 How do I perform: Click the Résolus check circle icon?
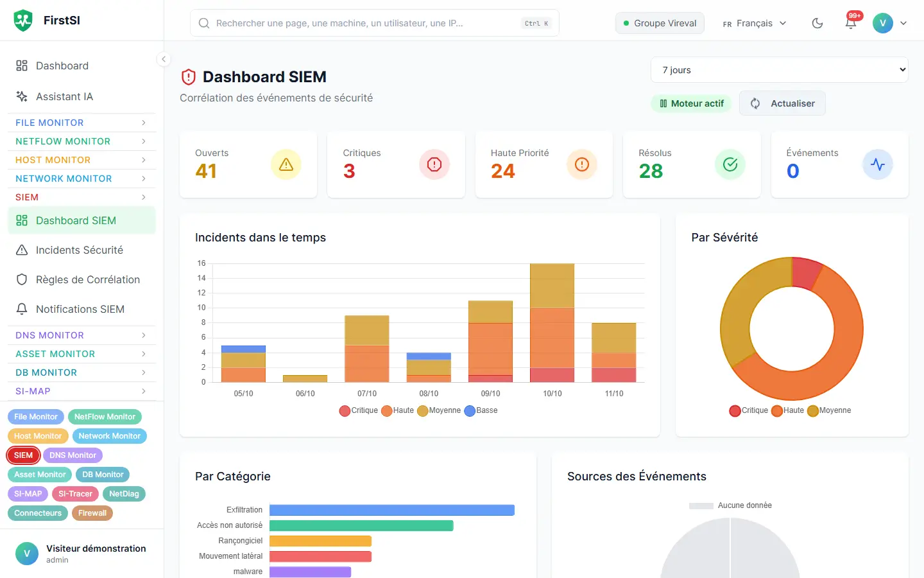[730, 164]
